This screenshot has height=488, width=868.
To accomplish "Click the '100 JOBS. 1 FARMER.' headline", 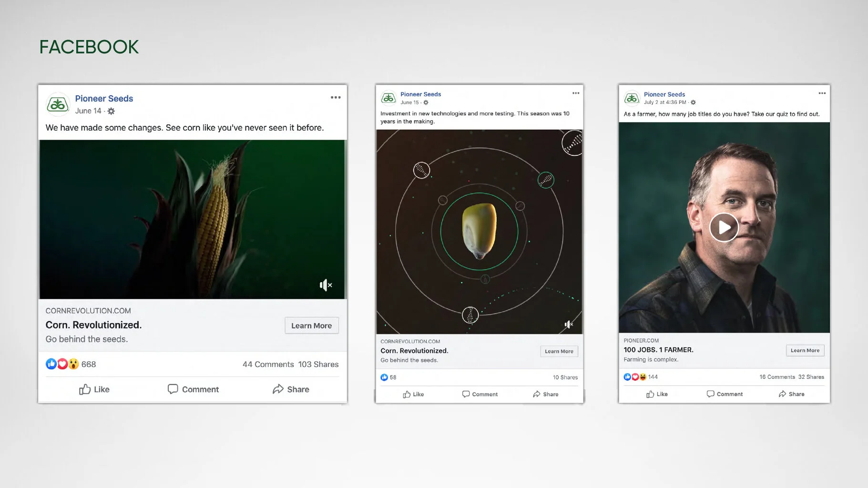I will tap(658, 350).
